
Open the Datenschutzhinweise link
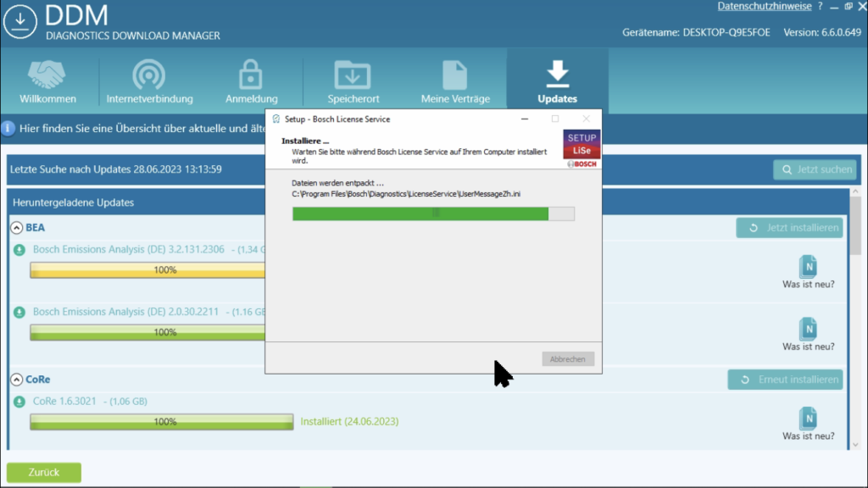(765, 7)
